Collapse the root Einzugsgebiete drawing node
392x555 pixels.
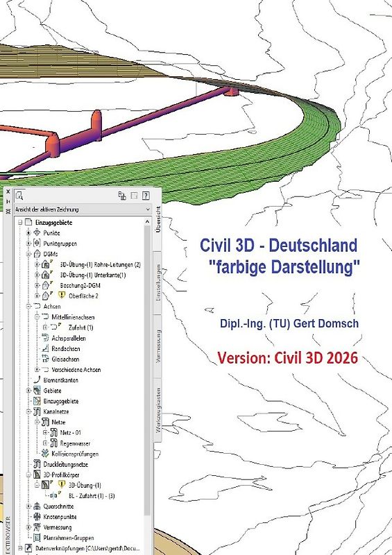[x=20, y=222]
